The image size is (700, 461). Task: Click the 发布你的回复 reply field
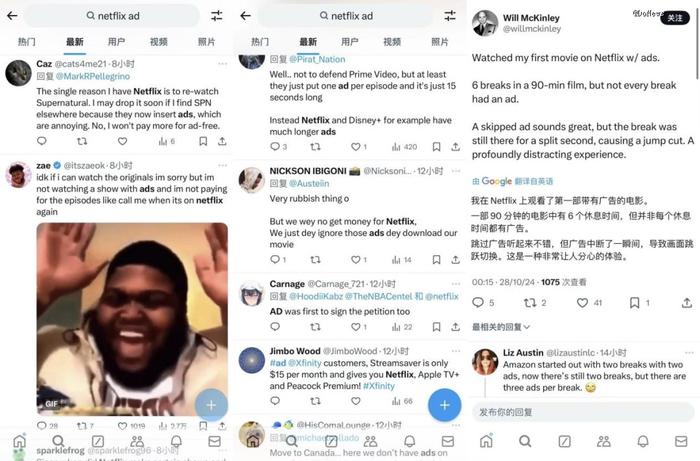click(583, 412)
